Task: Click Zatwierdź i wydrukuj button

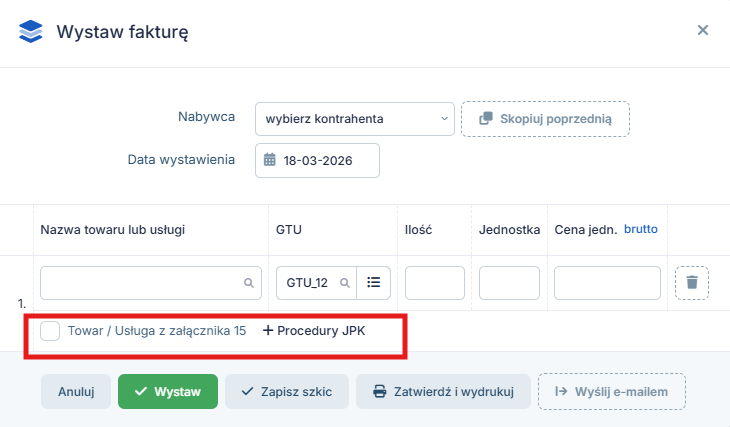Action: pos(443,392)
